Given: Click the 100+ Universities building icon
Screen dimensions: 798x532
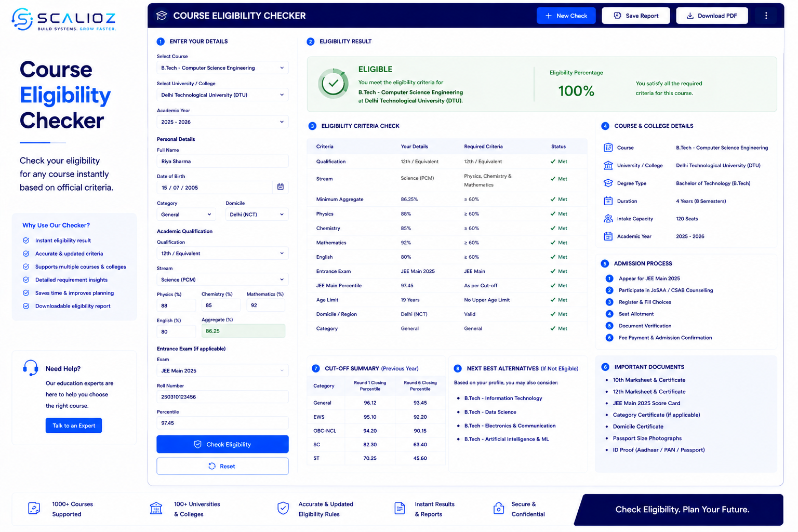Looking at the screenshot, I should coord(156,509).
